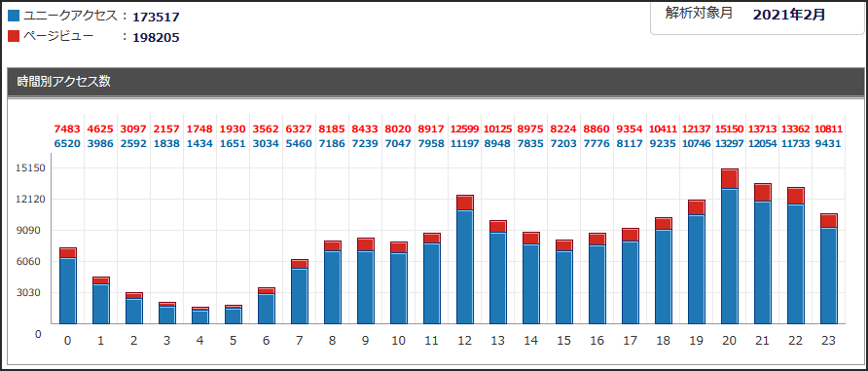Click the analysis month value 2021年2月
868x371 pixels.
tap(789, 15)
